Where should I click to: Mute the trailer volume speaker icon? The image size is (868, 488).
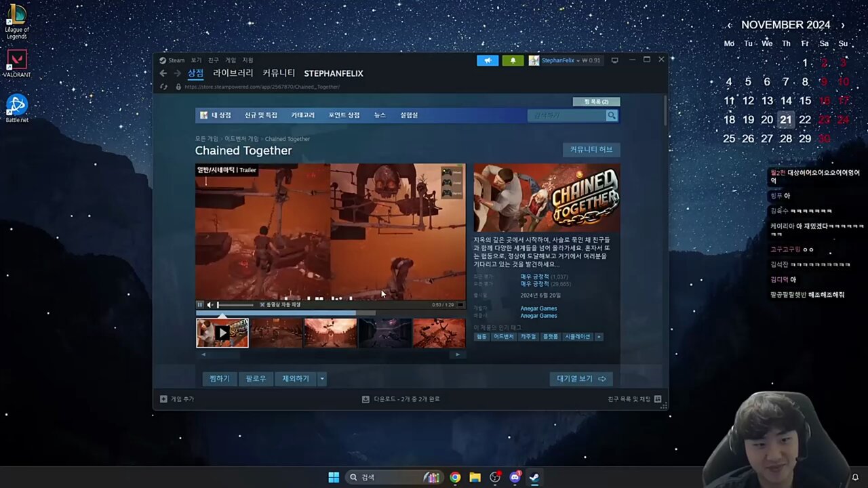(210, 305)
